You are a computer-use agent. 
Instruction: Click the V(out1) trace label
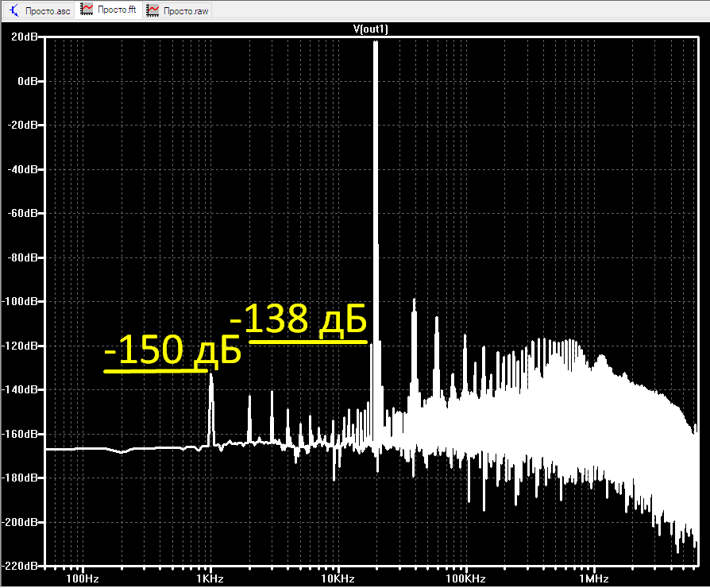[370, 29]
